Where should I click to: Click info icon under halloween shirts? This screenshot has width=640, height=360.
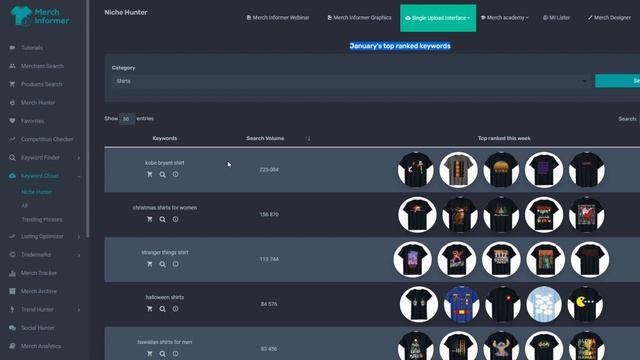(176, 309)
